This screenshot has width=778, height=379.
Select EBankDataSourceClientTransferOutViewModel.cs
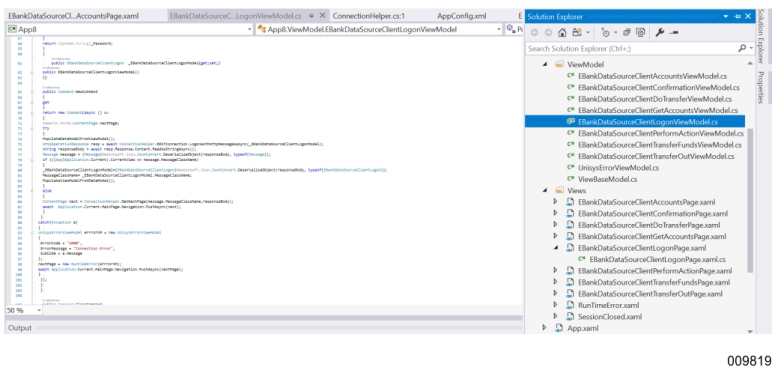pos(656,156)
